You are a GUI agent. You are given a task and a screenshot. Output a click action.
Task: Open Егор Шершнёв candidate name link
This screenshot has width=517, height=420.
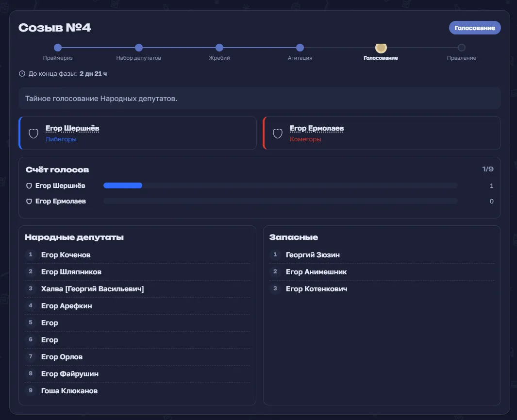tap(72, 128)
